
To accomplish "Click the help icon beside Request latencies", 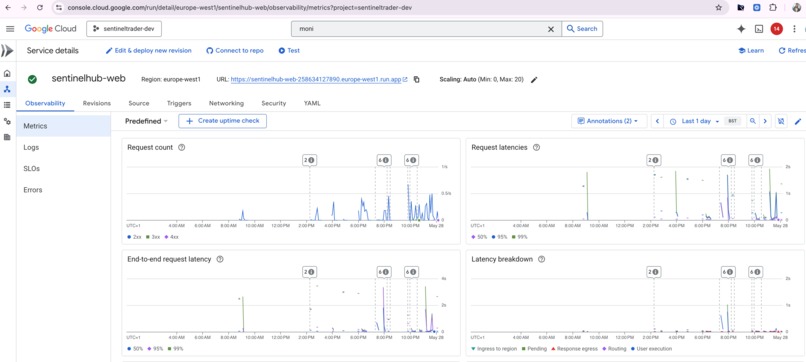I will point(536,147).
